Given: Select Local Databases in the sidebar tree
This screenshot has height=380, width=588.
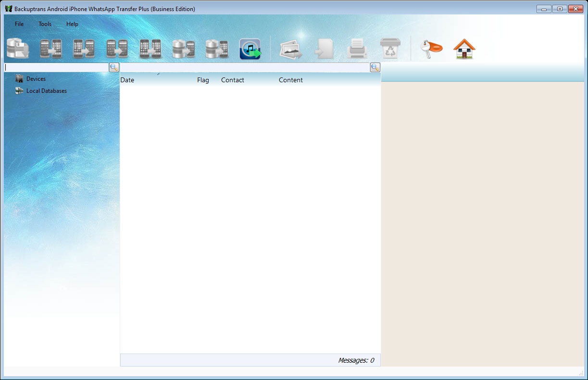Looking at the screenshot, I should click(46, 91).
